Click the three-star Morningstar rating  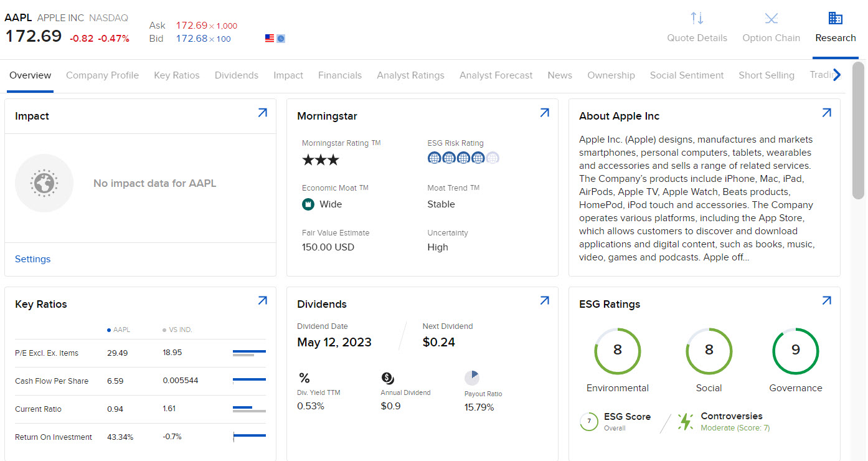321,160
